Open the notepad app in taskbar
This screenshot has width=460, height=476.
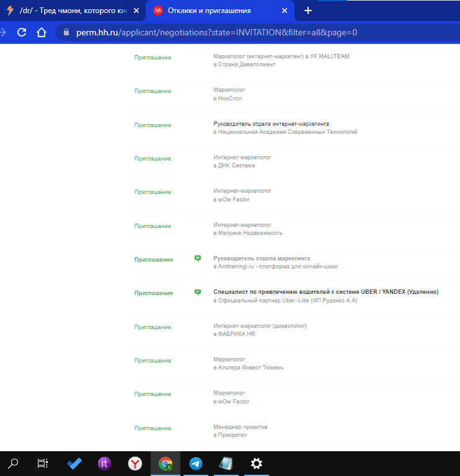coord(226,464)
